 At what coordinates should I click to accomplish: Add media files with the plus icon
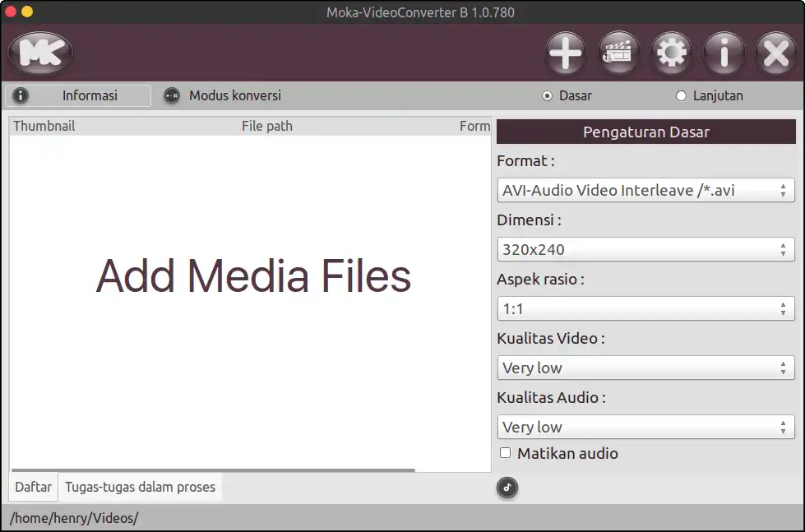[x=566, y=53]
